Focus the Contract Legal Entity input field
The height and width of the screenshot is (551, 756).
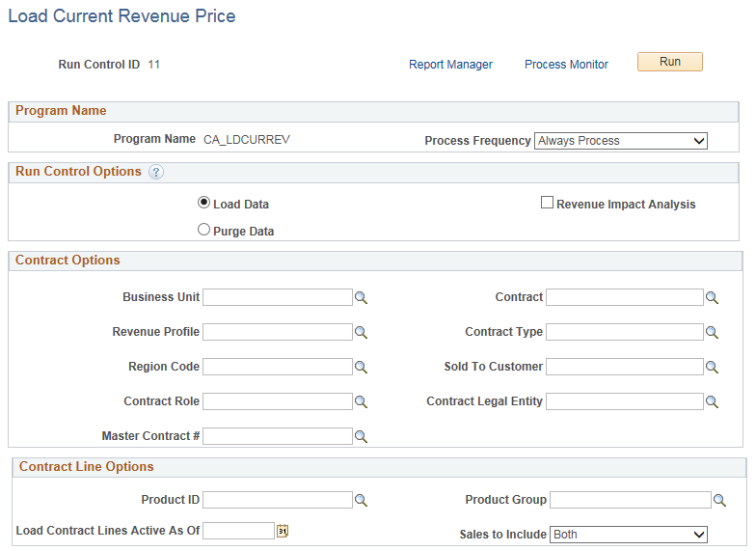(625, 401)
